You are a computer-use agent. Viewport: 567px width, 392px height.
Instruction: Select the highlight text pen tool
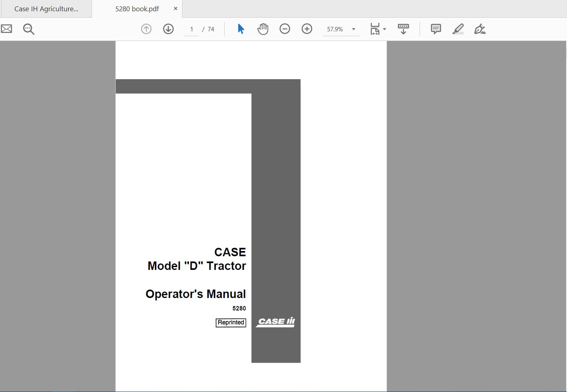point(458,29)
